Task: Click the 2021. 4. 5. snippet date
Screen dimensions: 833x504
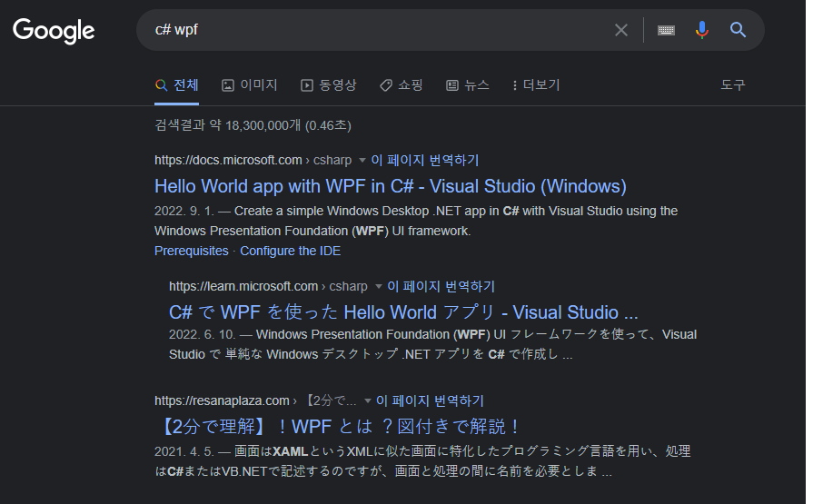Action: (183, 451)
